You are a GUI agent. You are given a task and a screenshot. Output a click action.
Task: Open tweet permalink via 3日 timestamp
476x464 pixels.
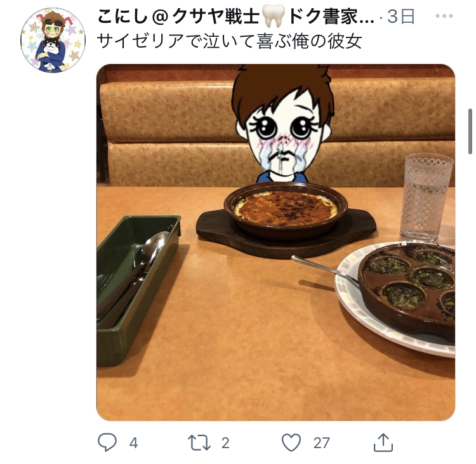pyautogui.click(x=401, y=17)
